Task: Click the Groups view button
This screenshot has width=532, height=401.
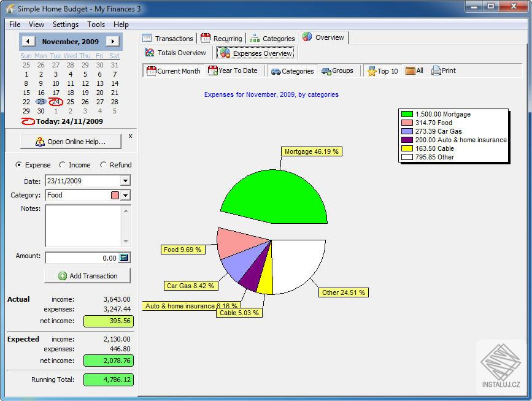Action: click(x=337, y=71)
